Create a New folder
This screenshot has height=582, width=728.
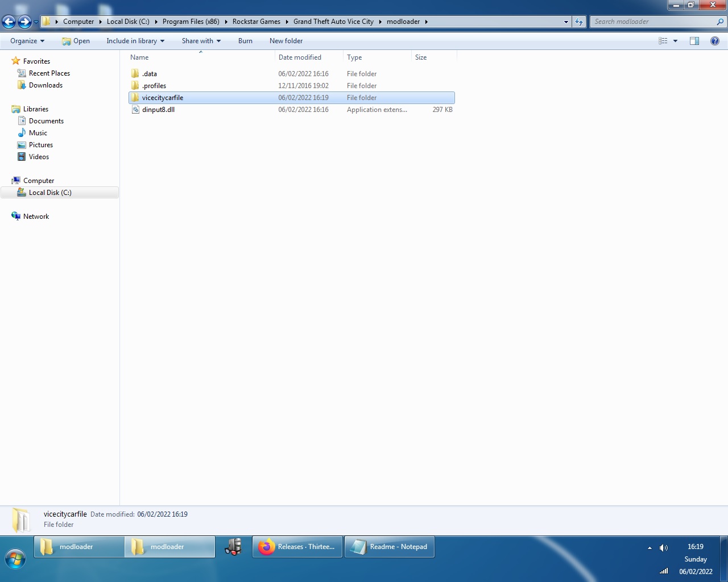(286, 41)
